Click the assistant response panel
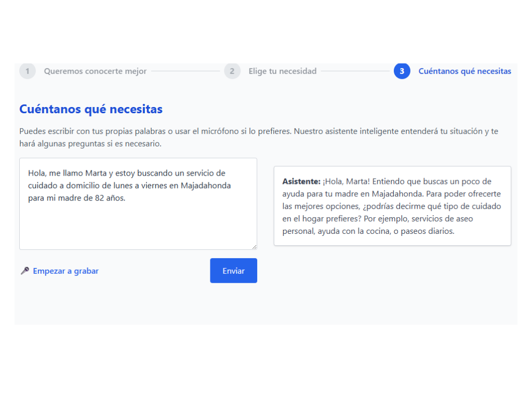 (392, 206)
